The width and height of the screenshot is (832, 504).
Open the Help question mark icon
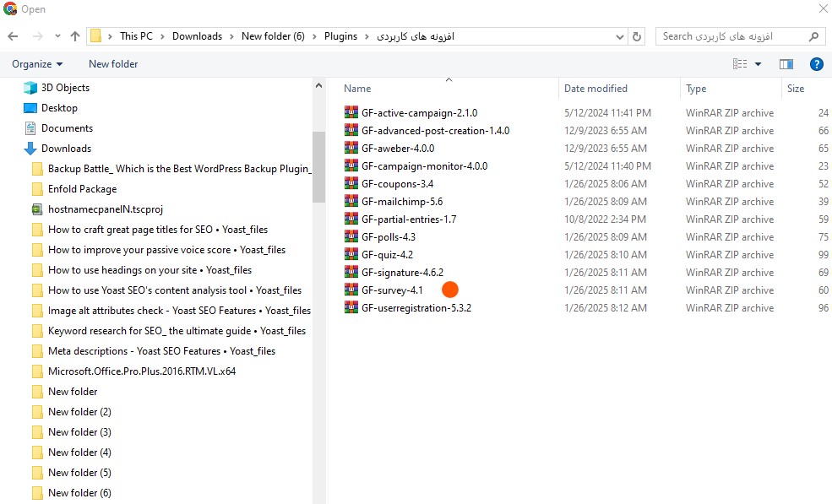coord(816,63)
